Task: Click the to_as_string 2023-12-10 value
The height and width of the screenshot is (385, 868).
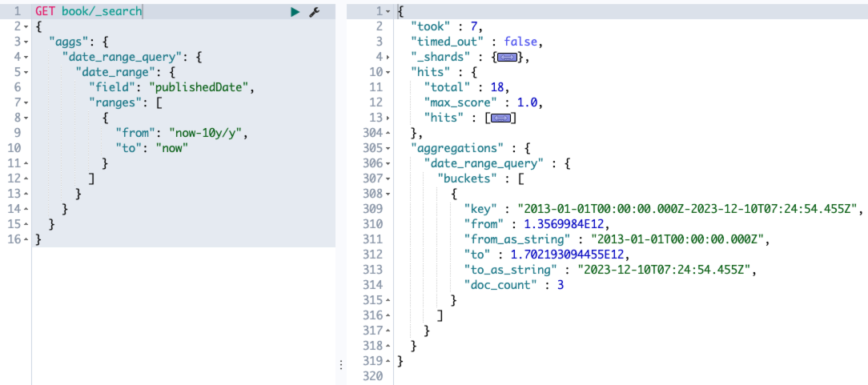Action: pyautogui.click(x=665, y=270)
